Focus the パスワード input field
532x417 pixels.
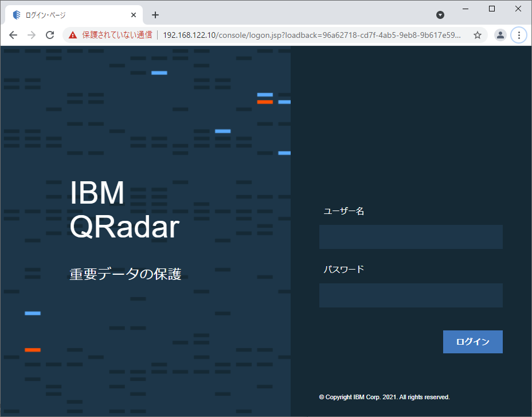click(411, 295)
